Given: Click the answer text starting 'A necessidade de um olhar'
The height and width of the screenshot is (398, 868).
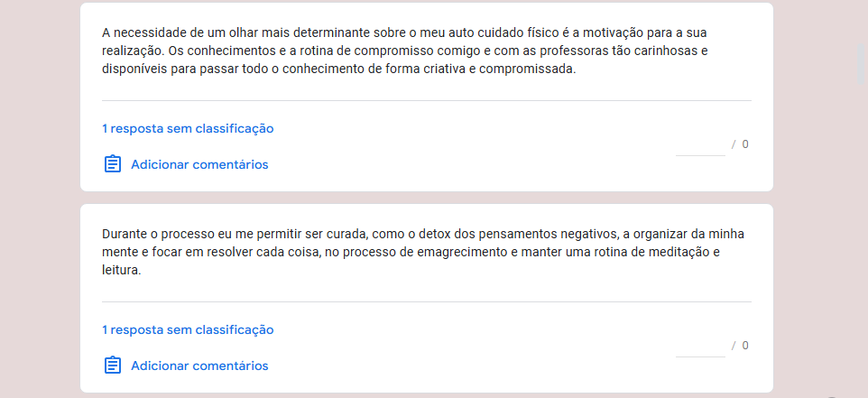Looking at the screenshot, I should coord(405,51).
